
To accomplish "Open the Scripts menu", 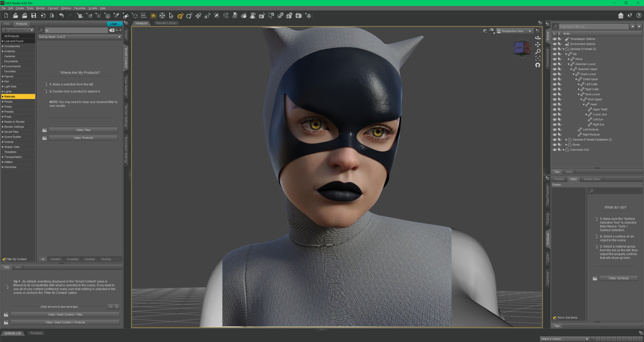I will tap(93, 8).
